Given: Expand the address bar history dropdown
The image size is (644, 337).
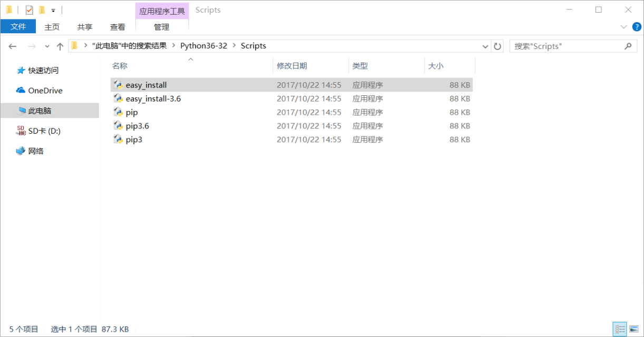Looking at the screenshot, I should [485, 46].
